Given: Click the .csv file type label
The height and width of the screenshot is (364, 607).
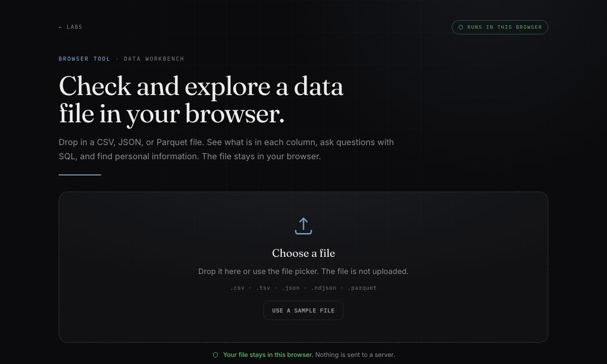Looking at the screenshot, I should click(237, 288).
